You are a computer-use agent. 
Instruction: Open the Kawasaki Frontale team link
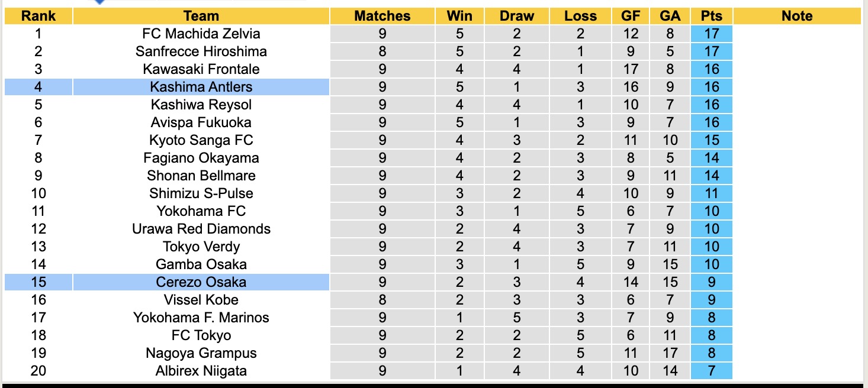coord(201,69)
